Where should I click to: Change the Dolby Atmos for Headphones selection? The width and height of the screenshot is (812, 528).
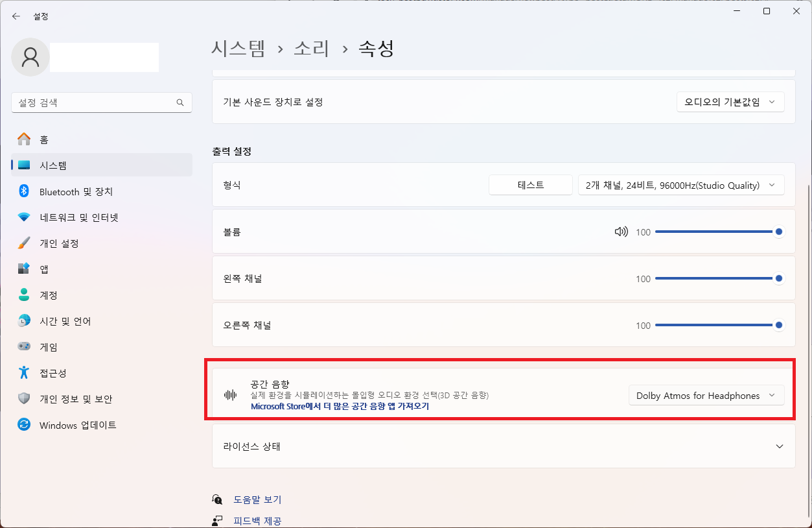[x=706, y=394]
